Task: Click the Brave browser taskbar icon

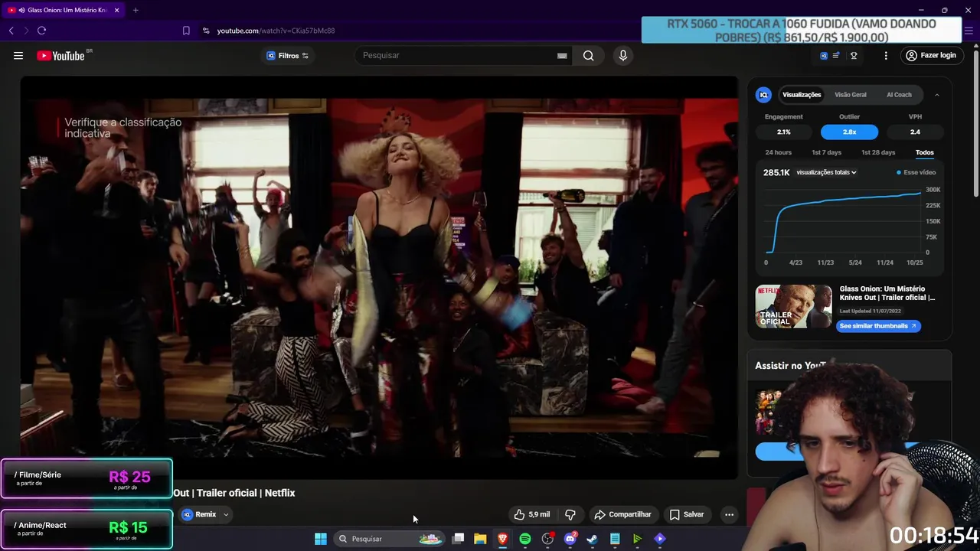Action: (x=502, y=539)
